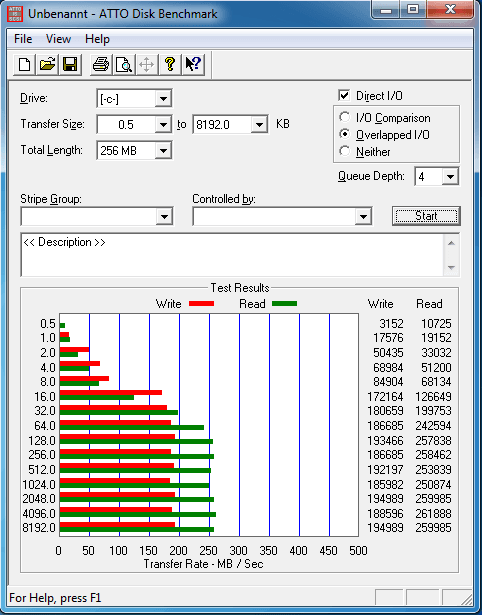The image size is (482, 615).
Task: Open About via yellow question mark icon
Action: [169, 64]
